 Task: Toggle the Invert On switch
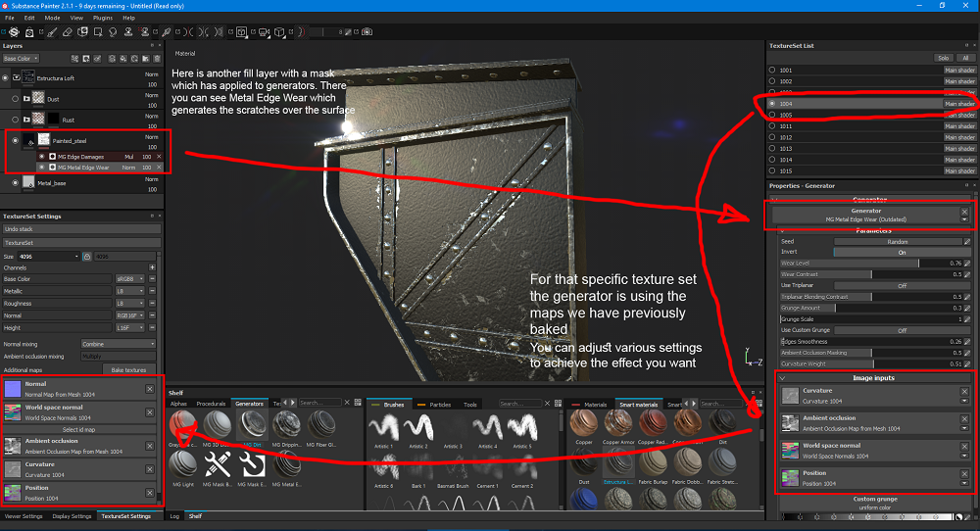(x=902, y=253)
